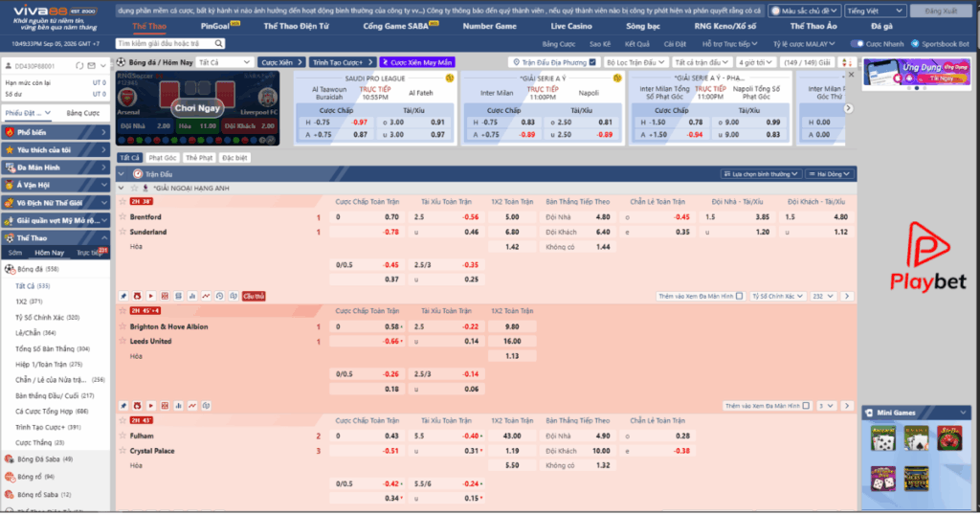Toggle the Cược Nhanh quick bet switch
Image resolution: width=980 pixels, height=515 pixels.
click(x=857, y=44)
